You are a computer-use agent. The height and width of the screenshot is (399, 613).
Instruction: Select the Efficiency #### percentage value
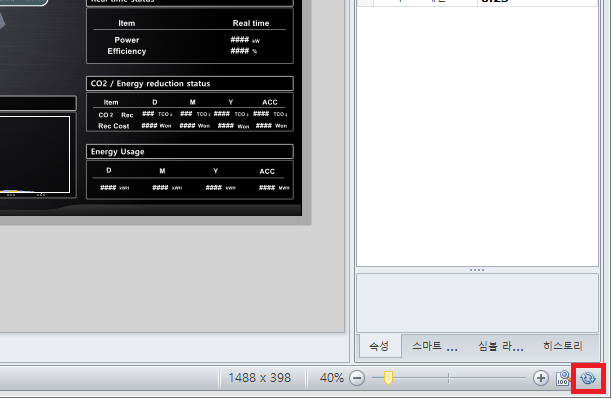pyautogui.click(x=240, y=51)
